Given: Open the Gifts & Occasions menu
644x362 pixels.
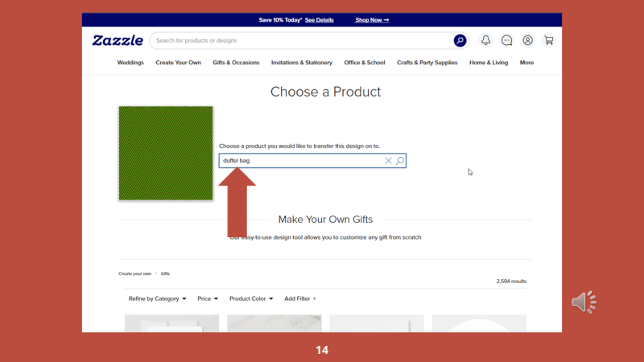Looking at the screenshot, I should (x=236, y=63).
